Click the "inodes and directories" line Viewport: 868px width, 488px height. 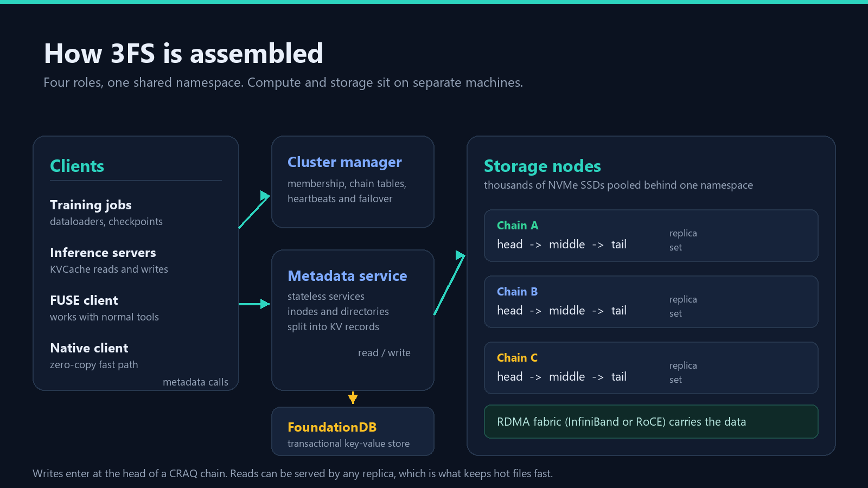click(338, 312)
